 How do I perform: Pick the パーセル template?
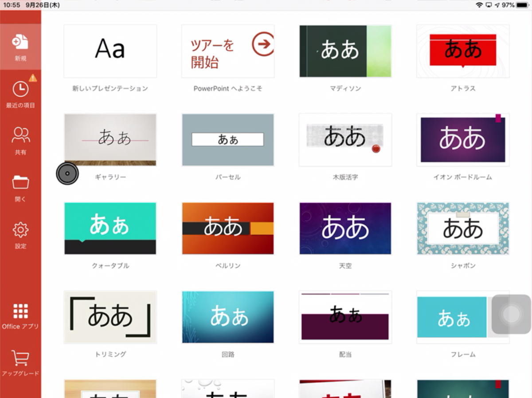[x=227, y=140]
